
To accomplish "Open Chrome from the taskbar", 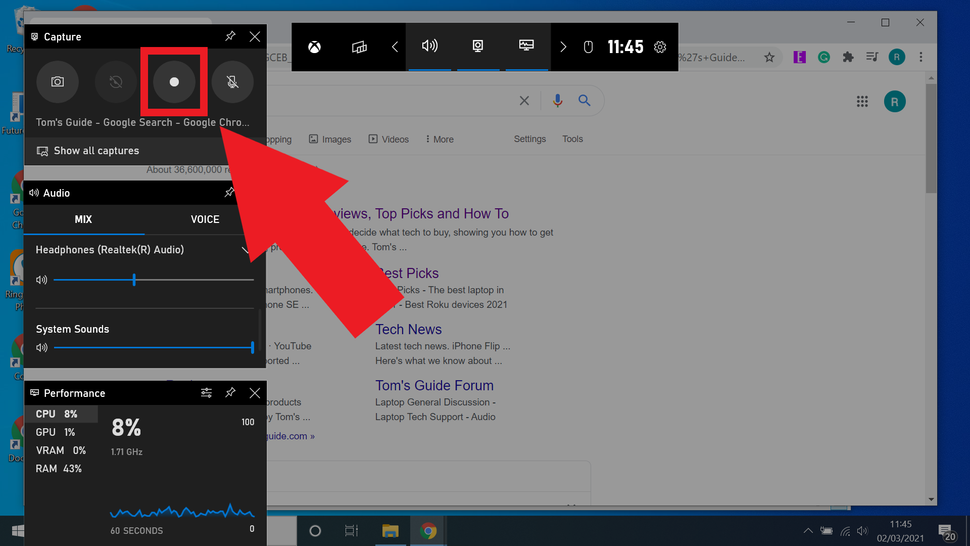I will coord(428,531).
